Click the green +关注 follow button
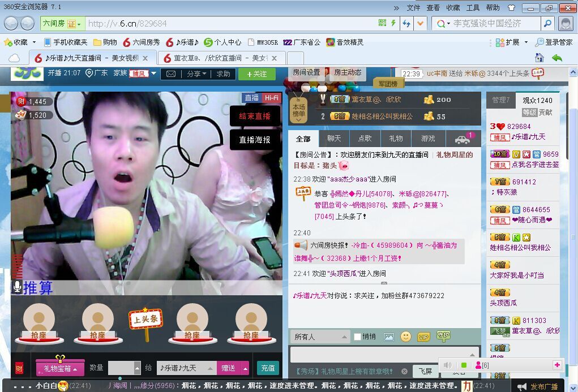The width and height of the screenshot is (578, 392). pos(256,74)
